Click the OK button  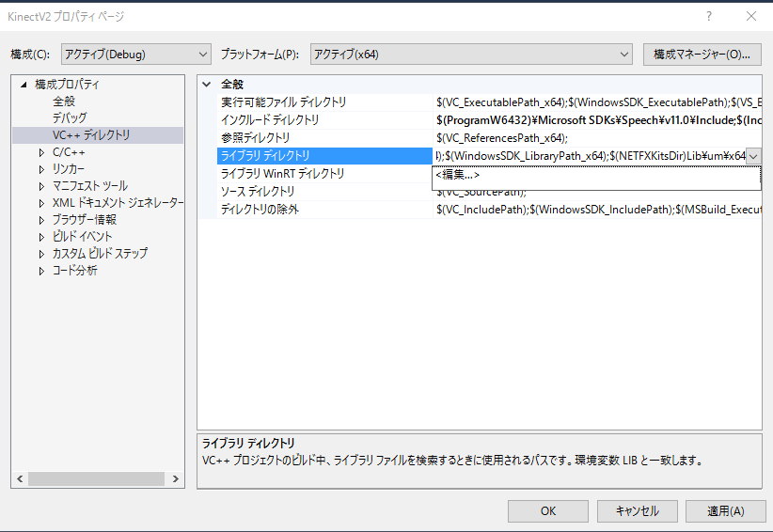[x=547, y=510]
